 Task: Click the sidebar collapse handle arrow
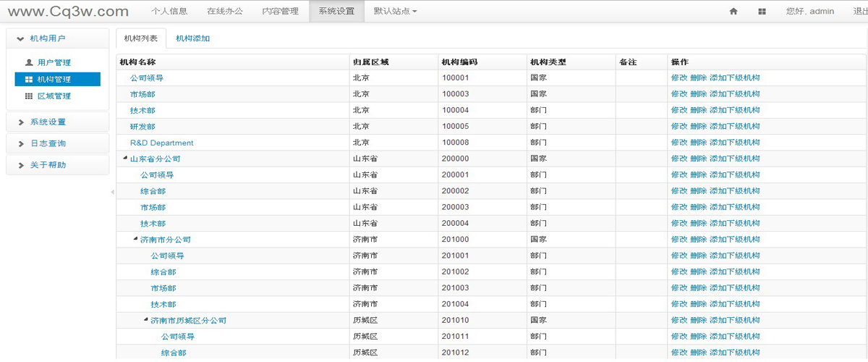click(112, 192)
